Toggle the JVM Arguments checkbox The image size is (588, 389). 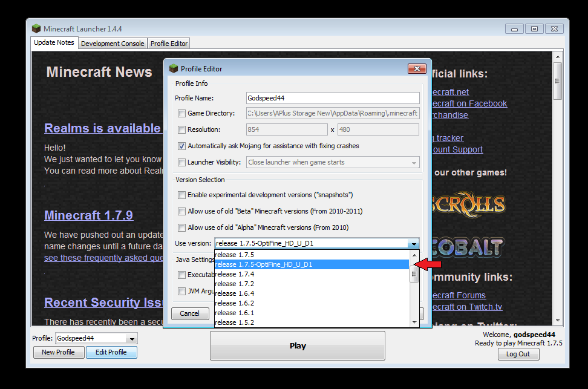pyautogui.click(x=182, y=292)
